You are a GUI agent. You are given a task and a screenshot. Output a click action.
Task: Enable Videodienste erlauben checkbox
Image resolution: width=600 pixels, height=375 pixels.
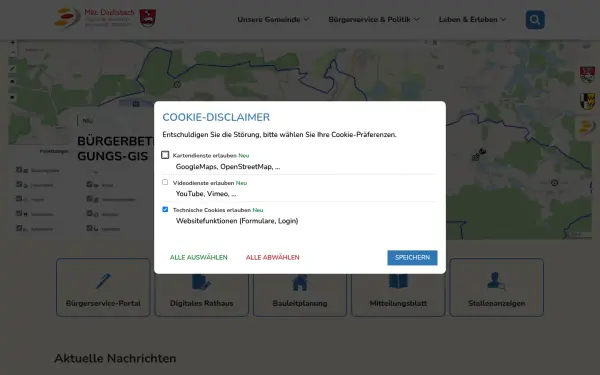pyautogui.click(x=165, y=182)
